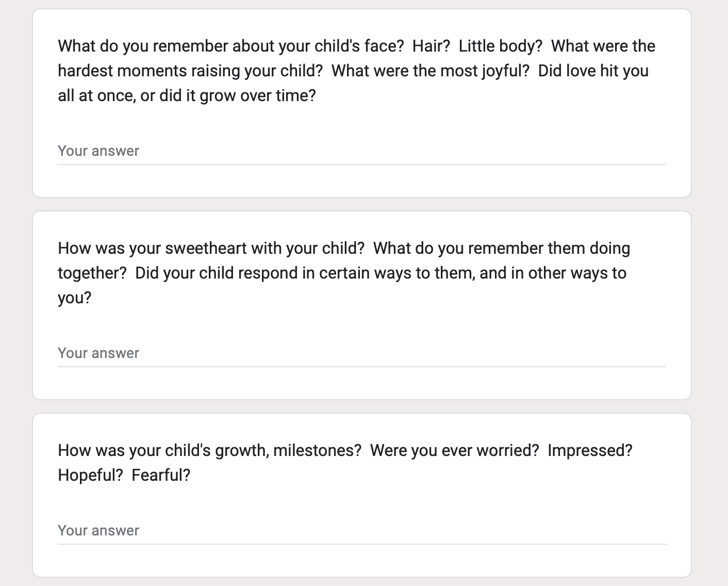Select the answer box for growth milestones question
728x586 pixels.
361,531
